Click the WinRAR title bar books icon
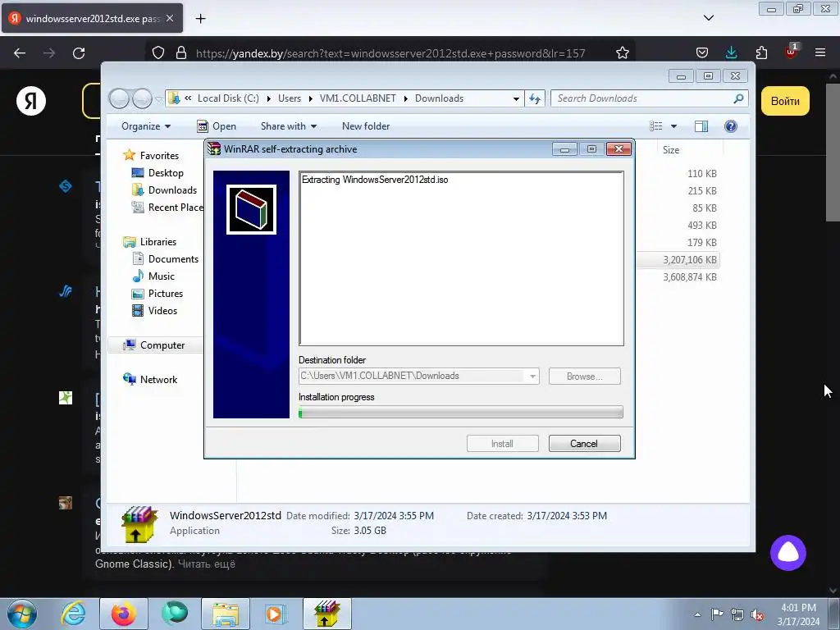Screen dimensions: 840x630 (214, 149)
